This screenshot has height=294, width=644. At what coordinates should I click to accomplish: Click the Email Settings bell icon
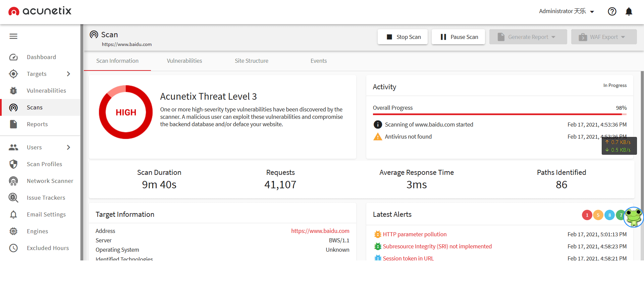(x=13, y=214)
